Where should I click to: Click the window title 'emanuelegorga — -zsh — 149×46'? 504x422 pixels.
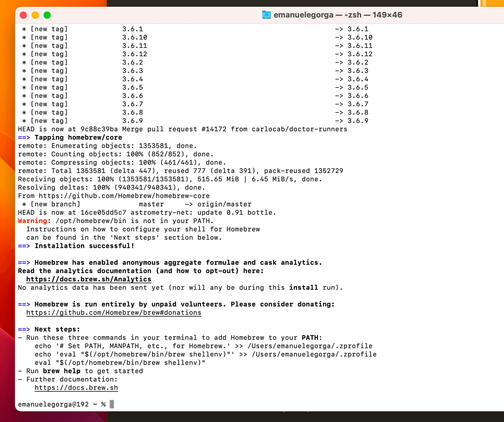coord(338,15)
